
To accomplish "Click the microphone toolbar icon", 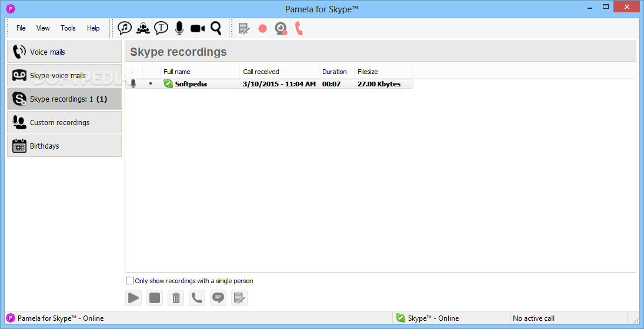I will point(179,28).
